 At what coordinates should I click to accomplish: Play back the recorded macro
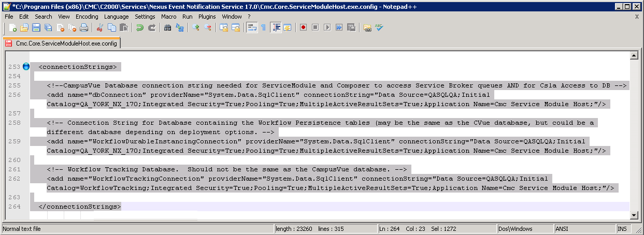[x=327, y=27]
